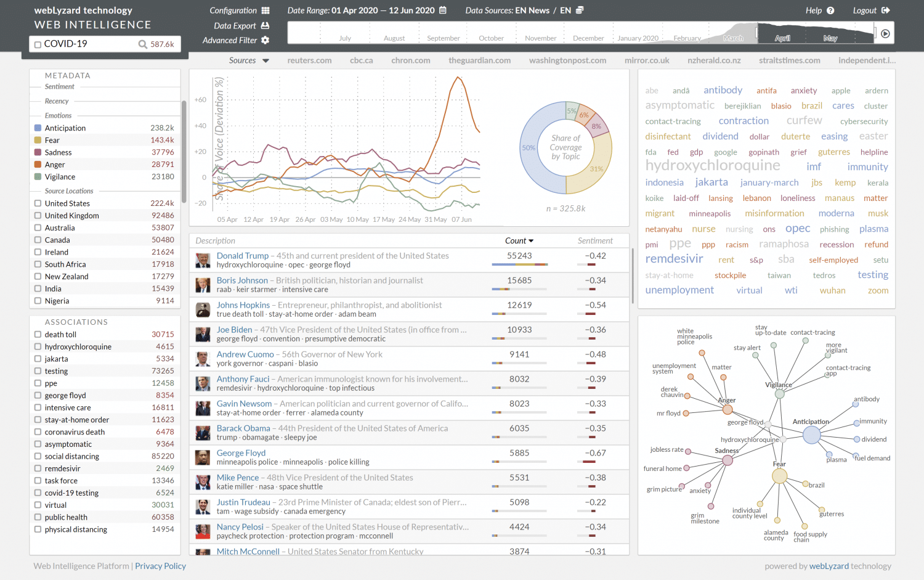Open the Donald Trump entity link

point(243,256)
